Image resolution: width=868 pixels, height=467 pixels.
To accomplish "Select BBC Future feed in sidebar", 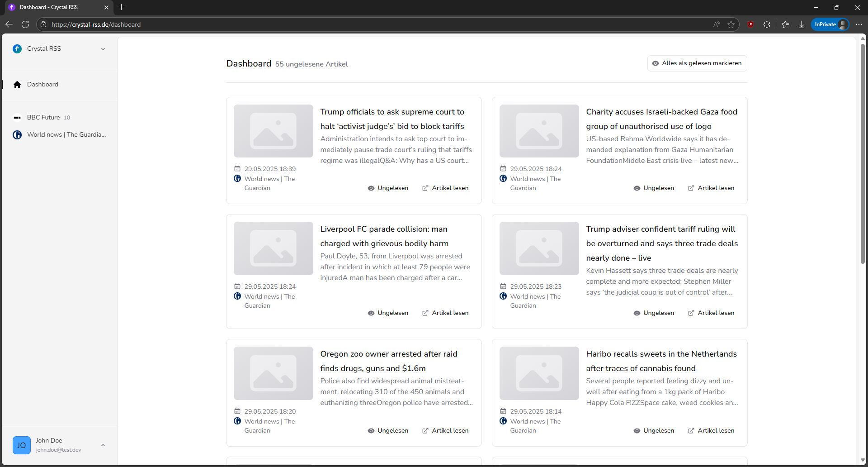I will click(x=43, y=118).
